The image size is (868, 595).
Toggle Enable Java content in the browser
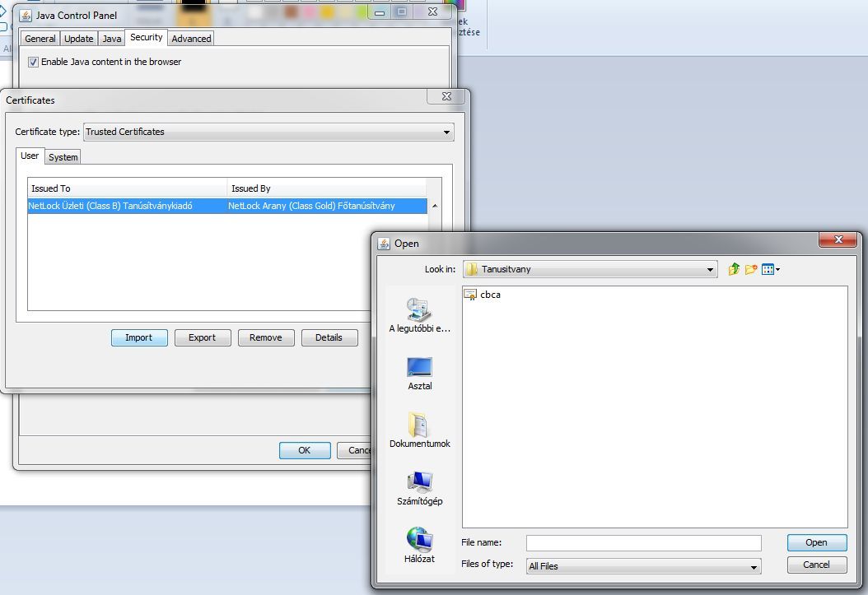click(33, 62)
